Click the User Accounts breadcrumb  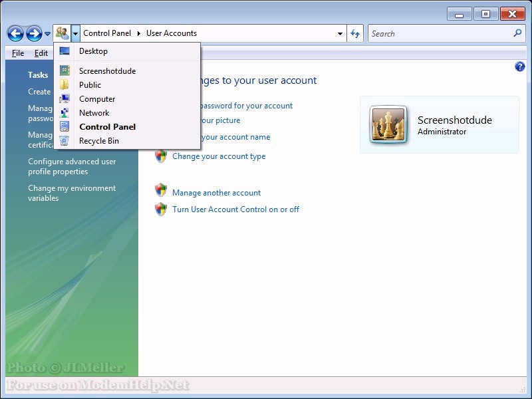point(172,33)
